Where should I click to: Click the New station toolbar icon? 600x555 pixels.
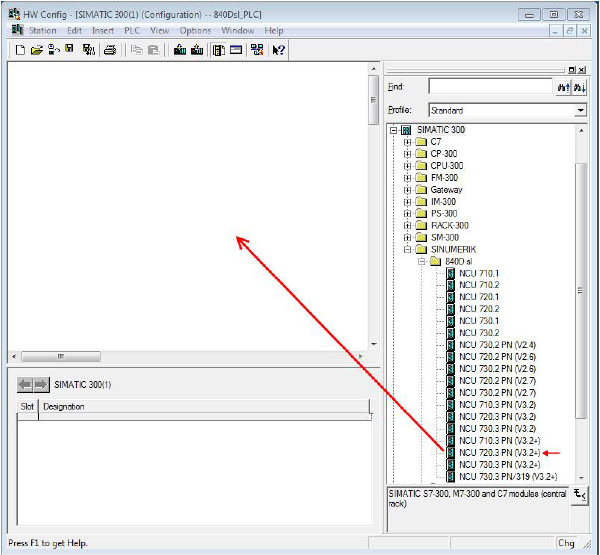coord(20,50)
